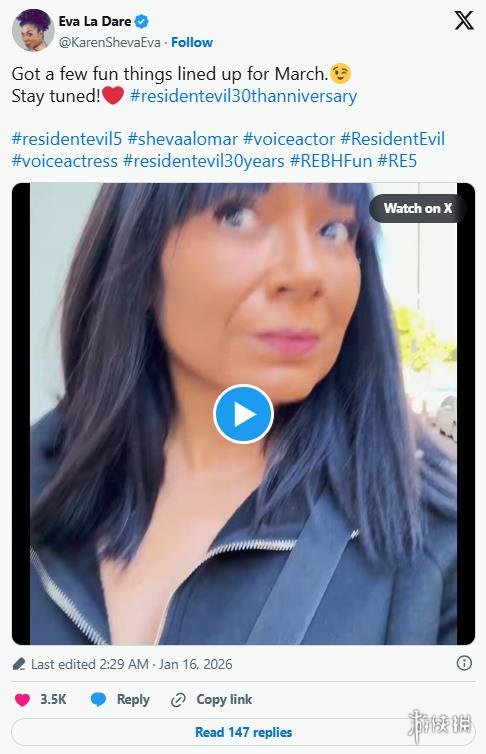Play the embedded video

click(x=243, y=414)
